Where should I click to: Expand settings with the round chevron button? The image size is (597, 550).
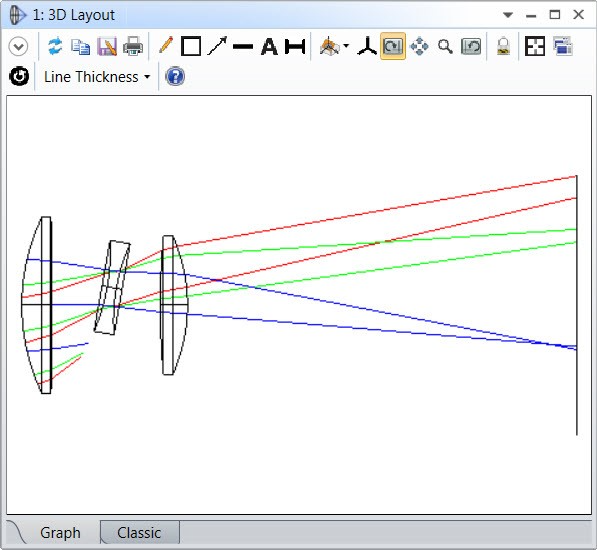(x=18, y=47)
